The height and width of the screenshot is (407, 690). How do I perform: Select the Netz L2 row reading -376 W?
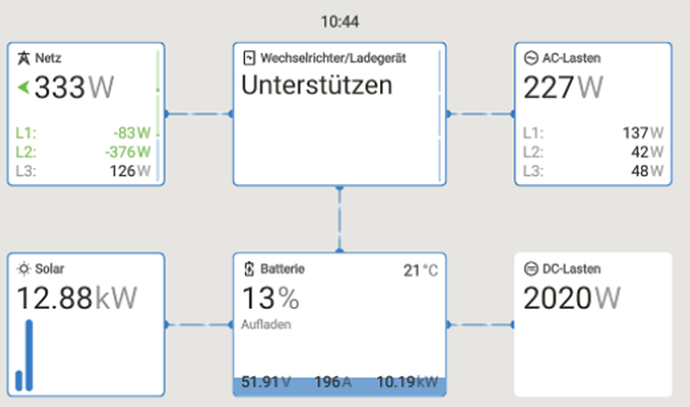point(83,152)
